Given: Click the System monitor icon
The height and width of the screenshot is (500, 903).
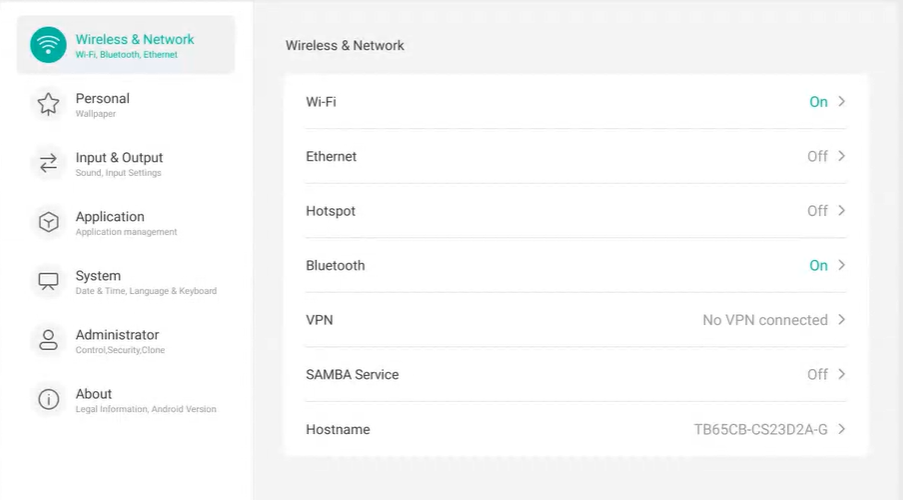Looking at the screenshot, I should tap(48, 281).
